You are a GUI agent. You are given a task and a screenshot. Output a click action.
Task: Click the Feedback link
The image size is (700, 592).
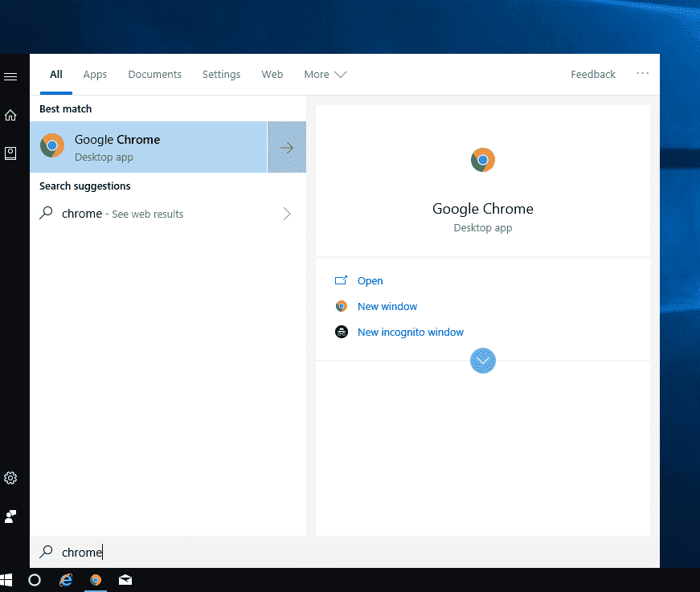[592, 74]
